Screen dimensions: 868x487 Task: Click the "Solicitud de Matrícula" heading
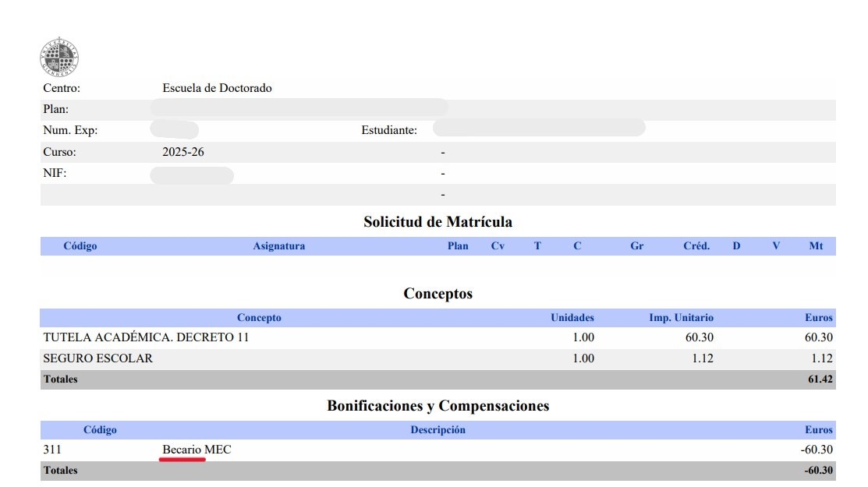[438, 222]
